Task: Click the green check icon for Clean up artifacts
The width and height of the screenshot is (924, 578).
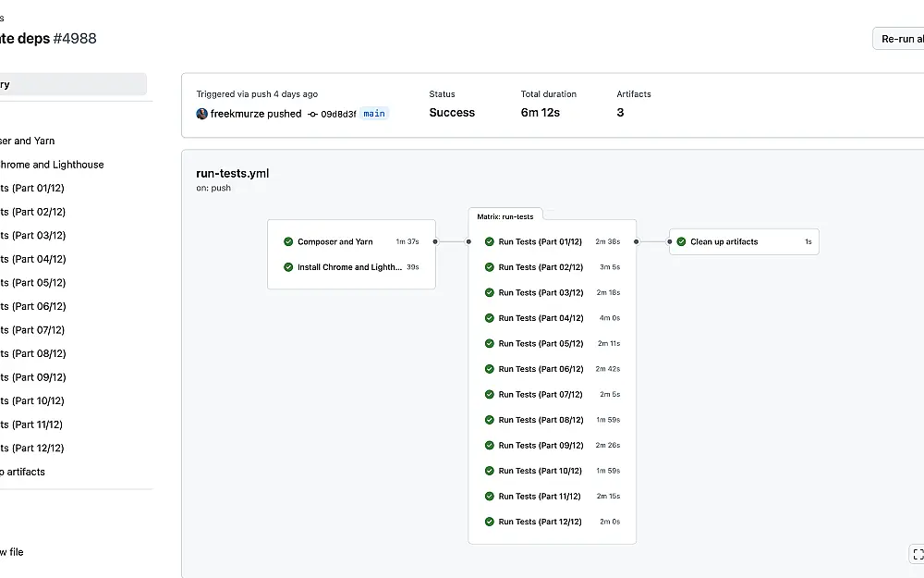Action: pyautogui.click(x=681, y=241)
